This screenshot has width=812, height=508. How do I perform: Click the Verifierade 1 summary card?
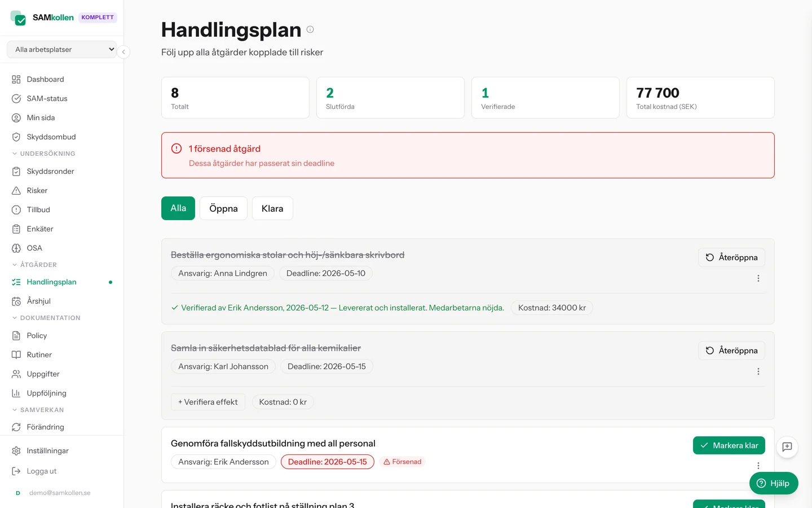[x=545, y=98]
